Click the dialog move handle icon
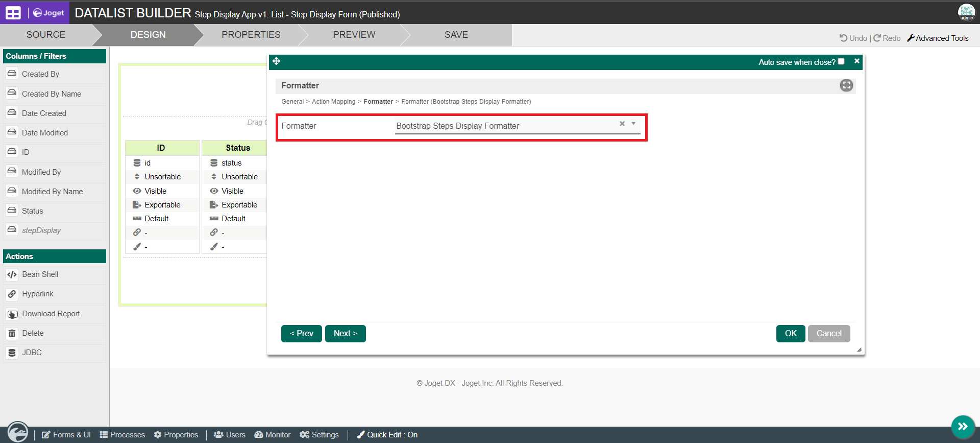 tap(276, 61)
